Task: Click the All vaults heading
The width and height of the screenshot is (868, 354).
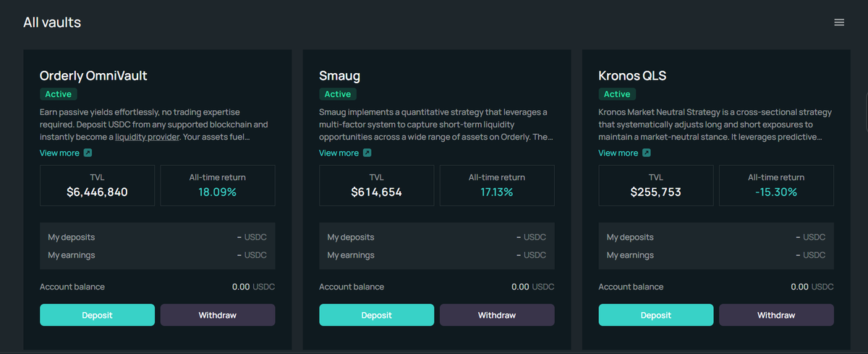Action: (x=52, y=22)
